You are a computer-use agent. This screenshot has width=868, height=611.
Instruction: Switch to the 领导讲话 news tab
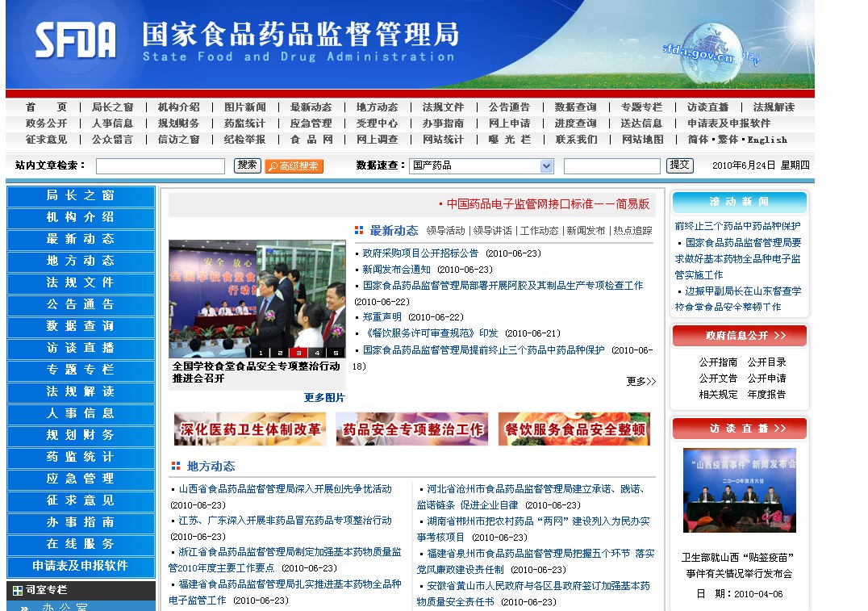click(493, 231)
